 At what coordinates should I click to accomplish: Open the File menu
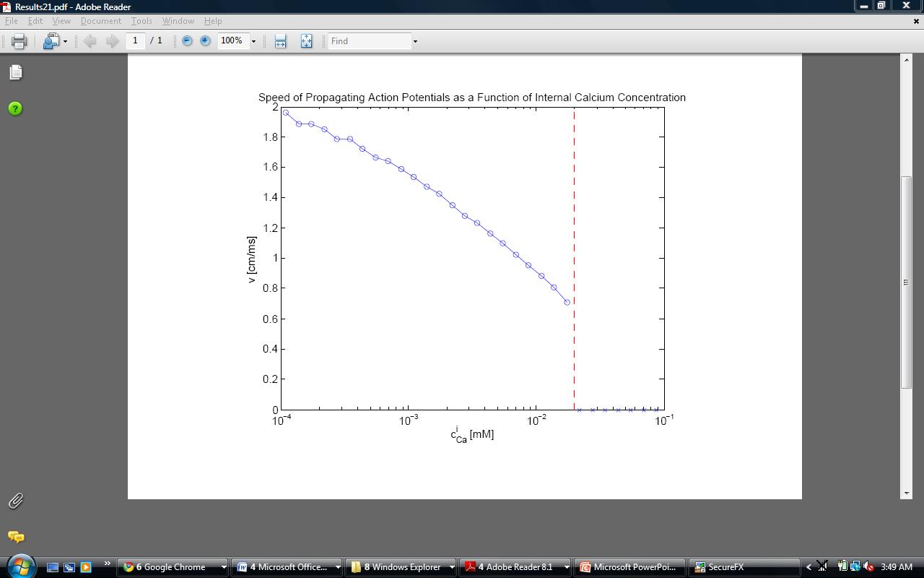point(12,21)
